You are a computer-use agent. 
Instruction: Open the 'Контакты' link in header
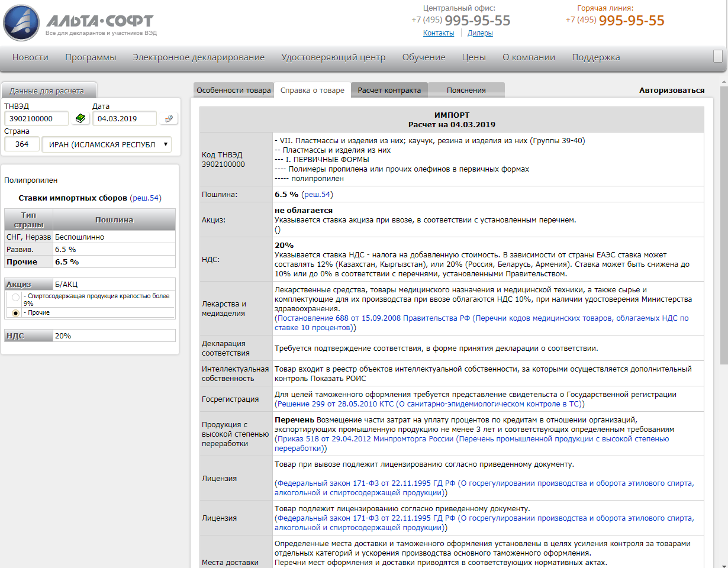pos(439,33)
